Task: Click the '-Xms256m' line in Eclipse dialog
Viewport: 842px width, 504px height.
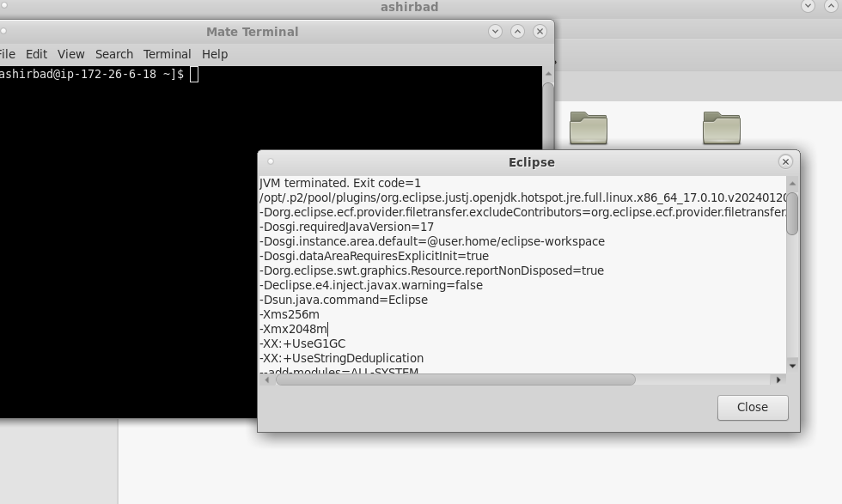Action: coord(290,314)
